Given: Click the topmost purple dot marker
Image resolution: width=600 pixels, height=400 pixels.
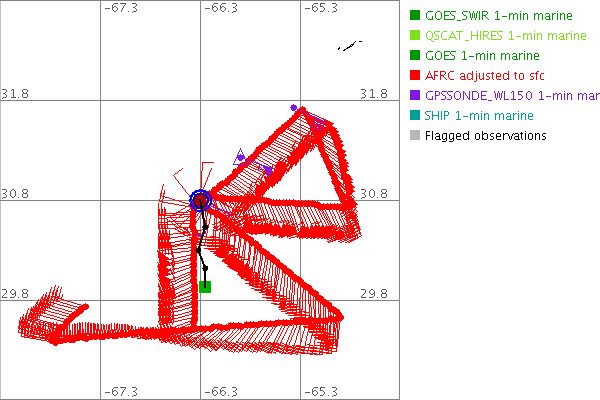Looking at the screenshot, I should [293, 107].
